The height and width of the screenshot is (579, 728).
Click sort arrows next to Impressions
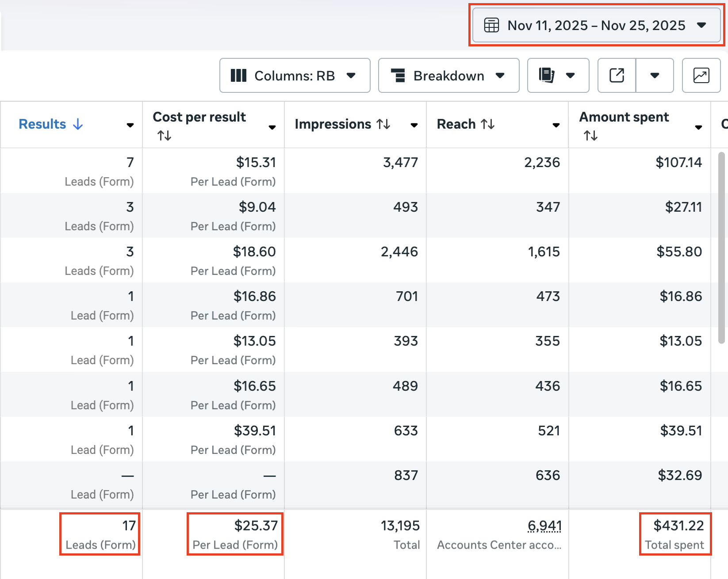coord(383,124)
